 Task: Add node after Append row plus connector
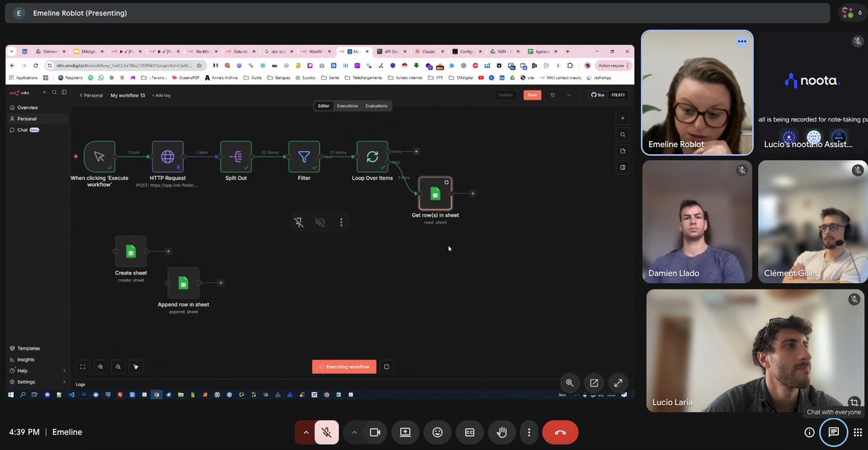pyautogui.click(x=221, y=283)
